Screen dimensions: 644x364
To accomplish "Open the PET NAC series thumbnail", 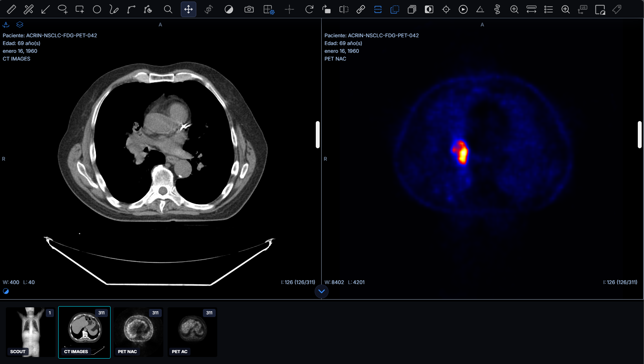I will (x=138, y=332).
